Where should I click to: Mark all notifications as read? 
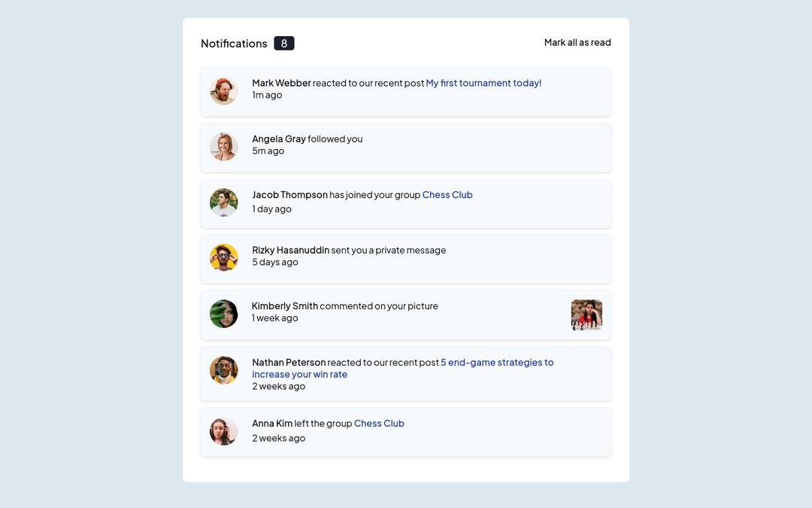[577, 43]
